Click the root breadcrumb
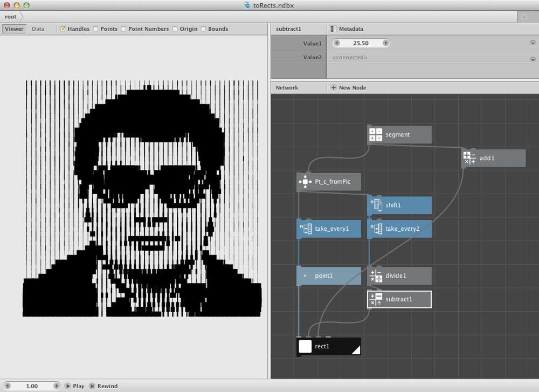Viewport: 539px width, 392px height. [11, 17]
